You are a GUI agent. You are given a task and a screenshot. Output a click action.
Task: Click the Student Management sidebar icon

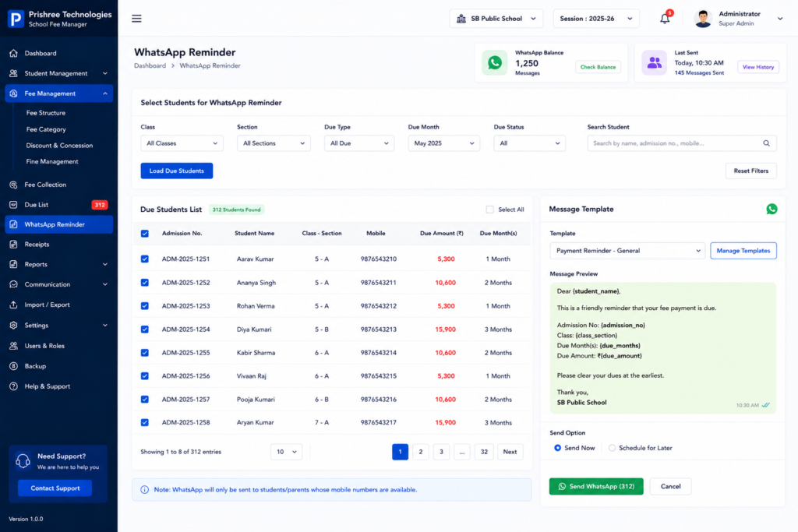point(14,73)
